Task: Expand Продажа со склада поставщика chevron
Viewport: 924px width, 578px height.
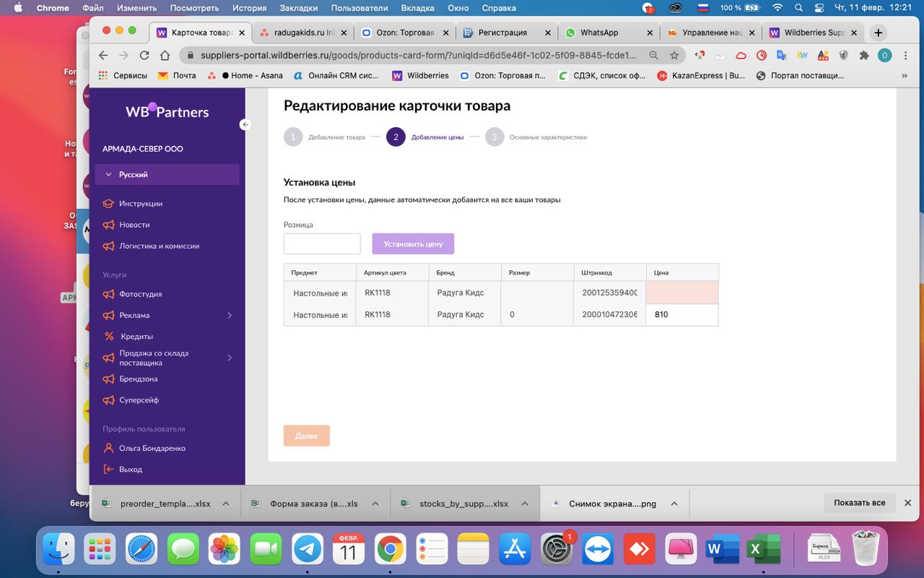Action: (x=230, y=358)
